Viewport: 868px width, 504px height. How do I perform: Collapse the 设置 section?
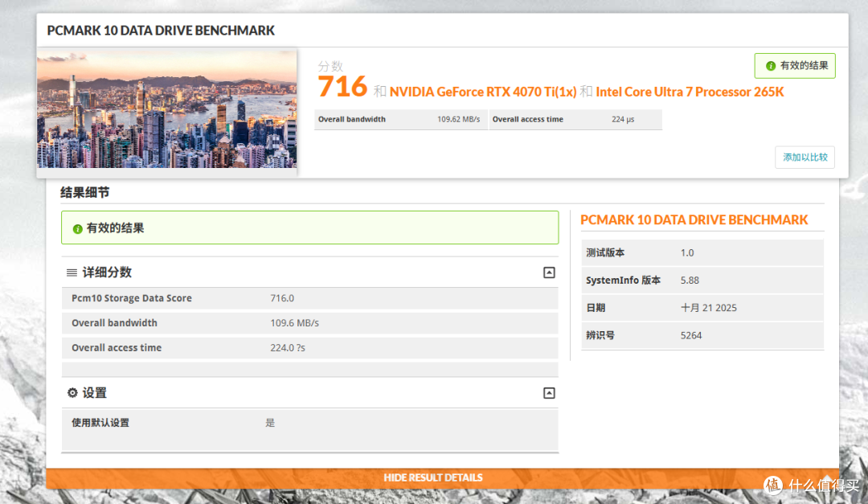pyautogui.click(x=549, y=393)
